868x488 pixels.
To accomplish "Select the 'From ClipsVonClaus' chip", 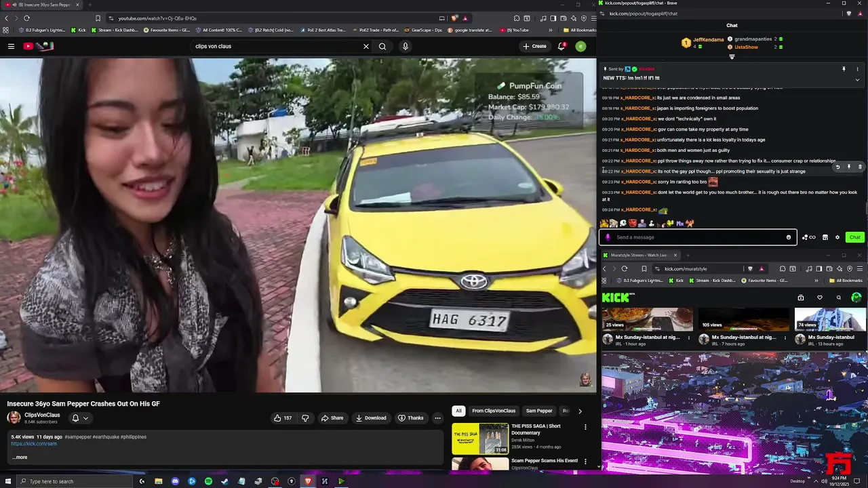I will (494, 411).
